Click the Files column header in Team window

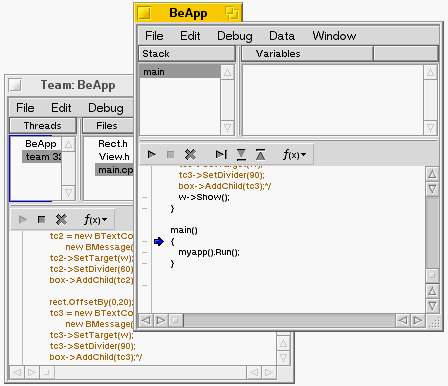pos(108,126)
